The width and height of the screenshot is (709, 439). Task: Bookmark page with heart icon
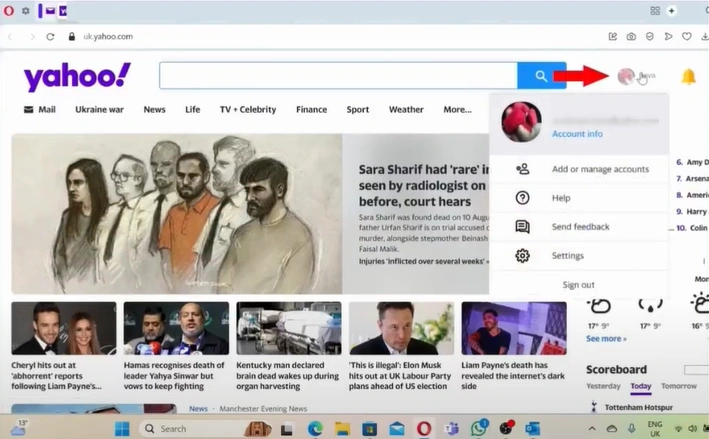click(686, 37)
